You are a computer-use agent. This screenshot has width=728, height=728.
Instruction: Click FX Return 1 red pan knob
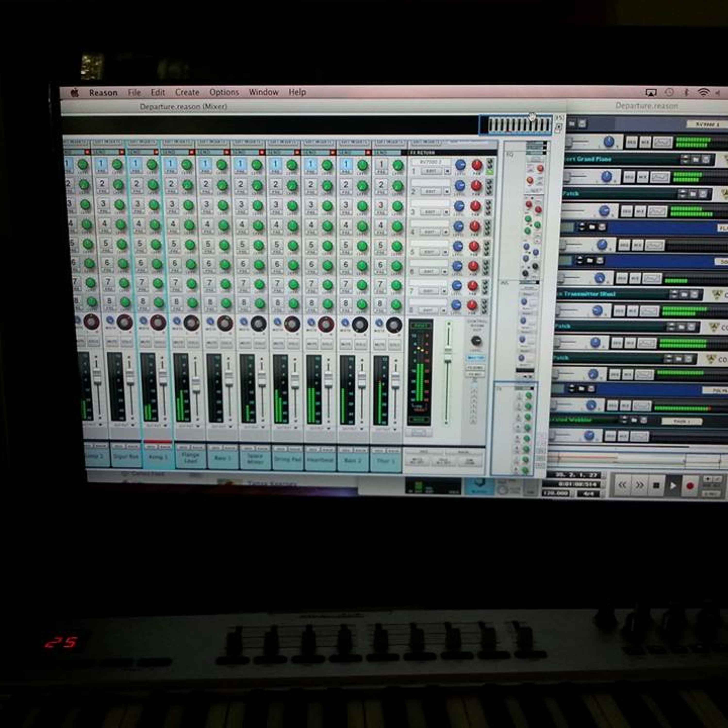(x=477, y=165)
